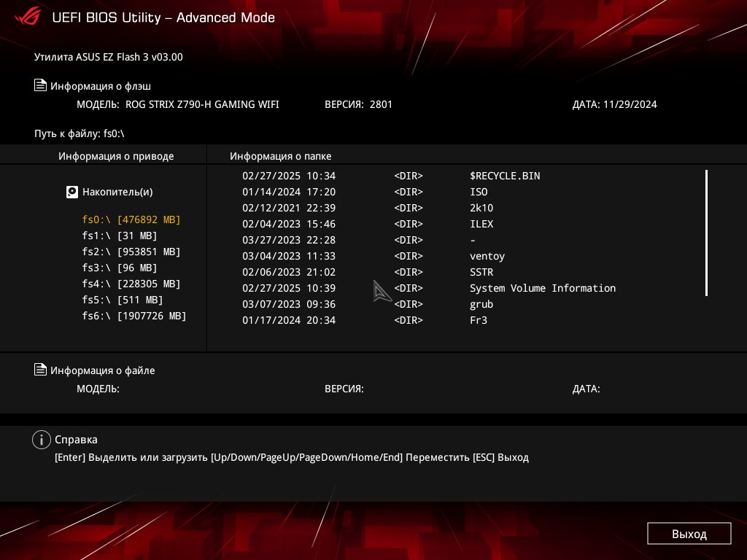747x560 pixels.
Task: Click the help info circle icon
Action: tap(42, 440)
